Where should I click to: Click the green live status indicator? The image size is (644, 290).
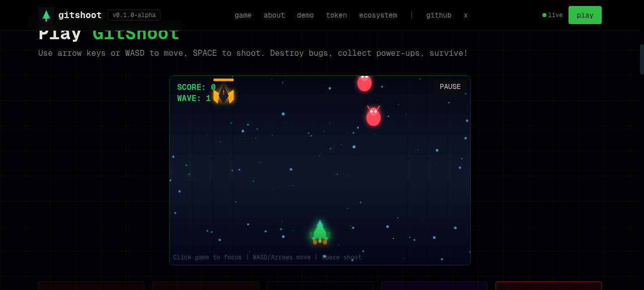click(552, 15)
